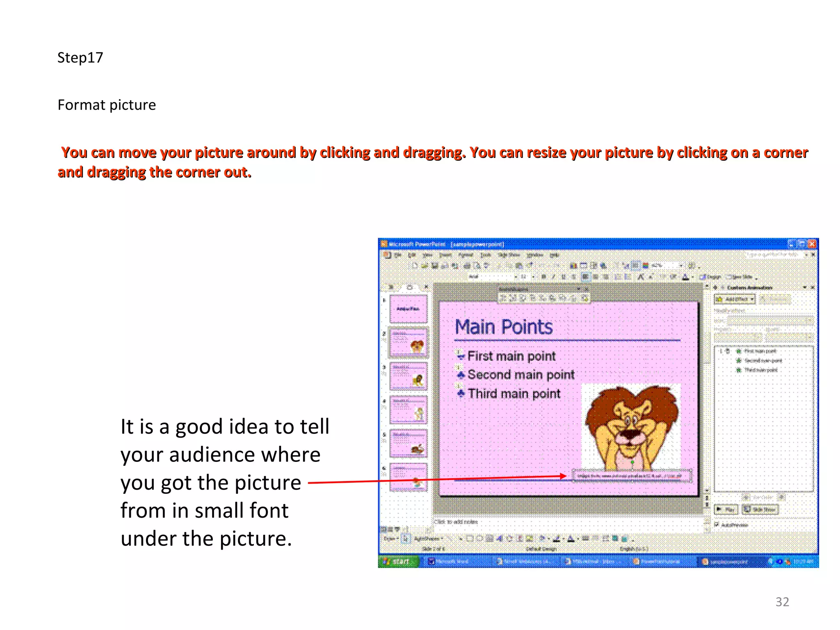
Task: Click the Slide Show button in animation pane
Action: point(760,509)
